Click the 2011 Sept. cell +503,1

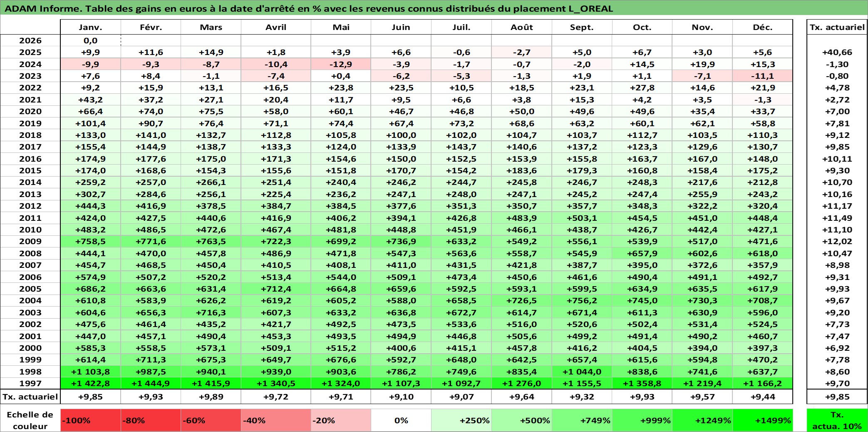[582, 218]
